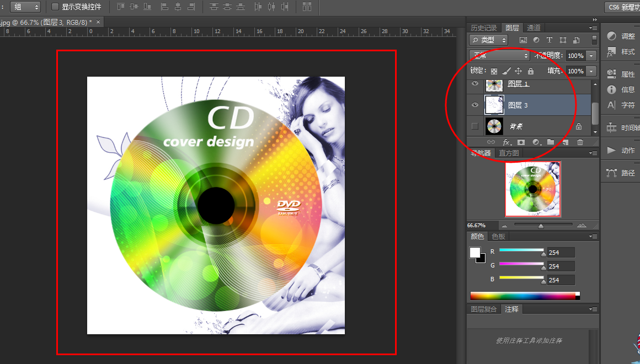Open the Character (字符) panel icon
Viewport: 640px width, 364px height.
(x=611, y=105)
